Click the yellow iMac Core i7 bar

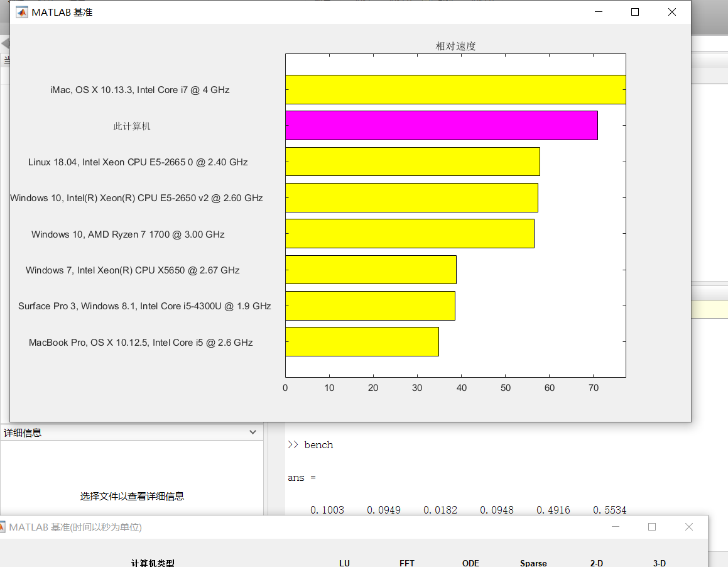click(x=455, y=89)
